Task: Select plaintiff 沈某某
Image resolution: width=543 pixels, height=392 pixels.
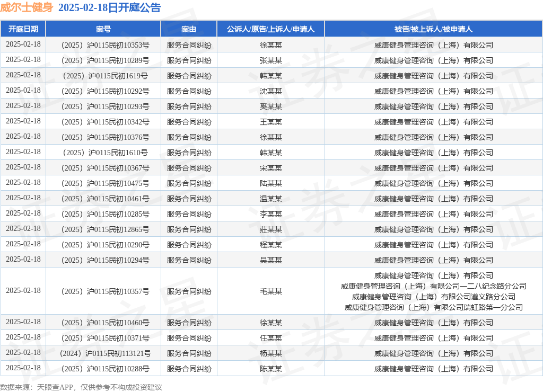Action: (x=271, y=91)
